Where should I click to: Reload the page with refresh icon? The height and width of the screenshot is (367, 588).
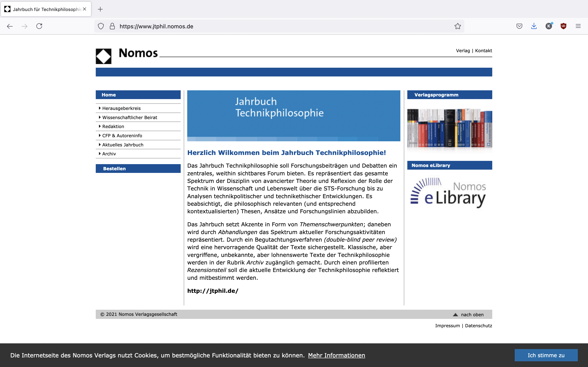coord(39,26)
